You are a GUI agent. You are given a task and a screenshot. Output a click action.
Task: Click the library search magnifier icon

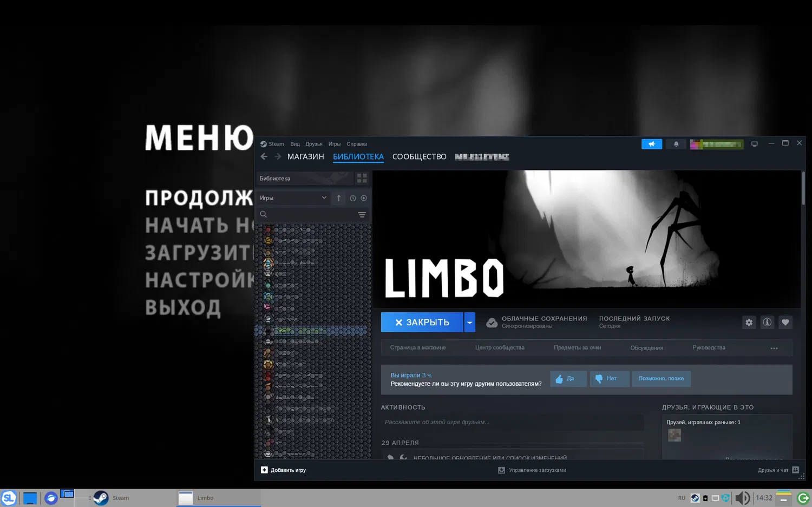264,214
